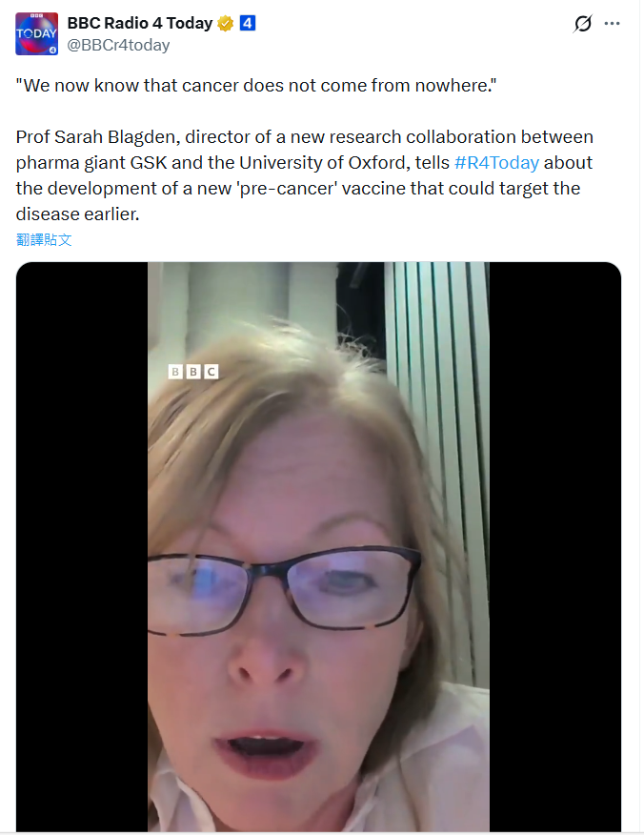Click the gold verified badge beside the name

pos(226,24)
